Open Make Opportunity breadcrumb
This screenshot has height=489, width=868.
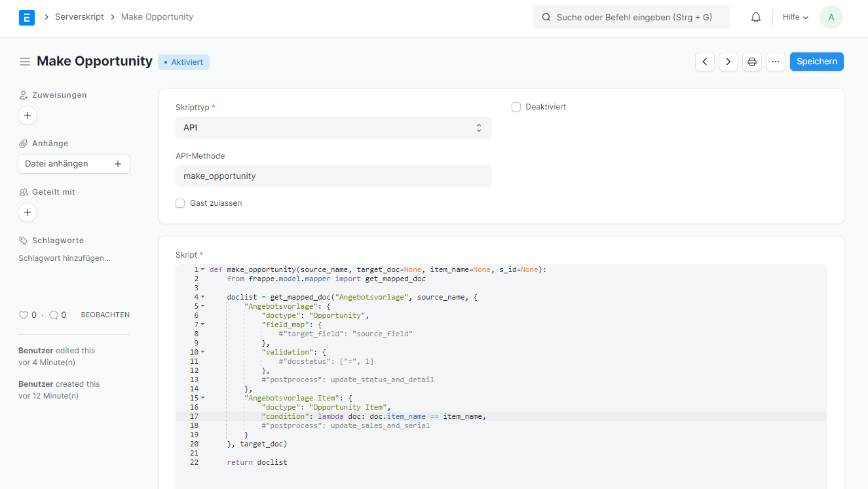tap(157, 17)
